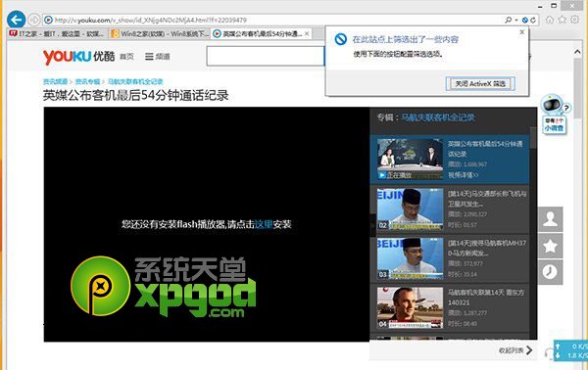The height and width of the screenshot is (370, 588).
Task: Open title [第14天]马交通部长称飞机与卫星共发生
Action: 487,199
